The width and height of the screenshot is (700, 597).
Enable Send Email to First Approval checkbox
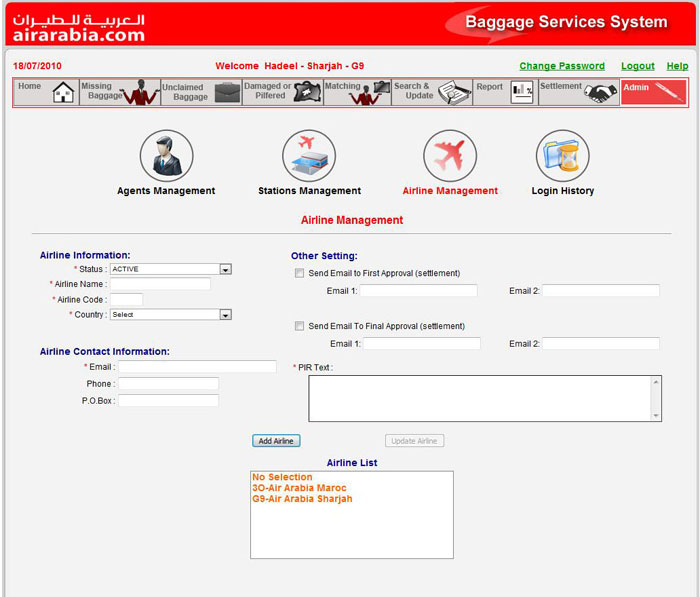(x=299, y=273)
